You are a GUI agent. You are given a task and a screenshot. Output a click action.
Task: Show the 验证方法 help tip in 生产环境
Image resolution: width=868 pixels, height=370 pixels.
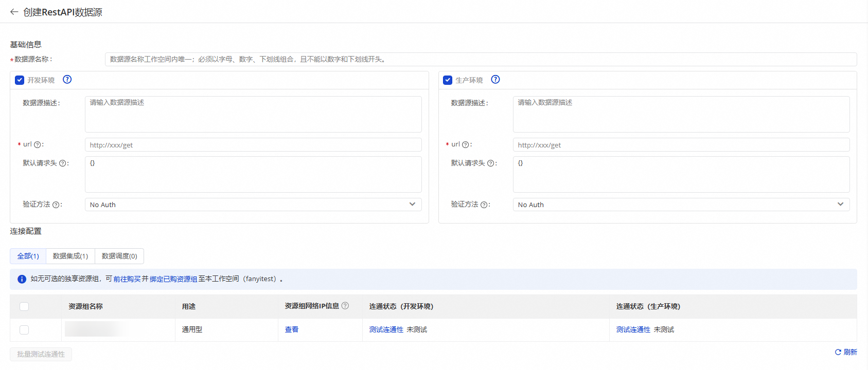[x=484, y=205]
